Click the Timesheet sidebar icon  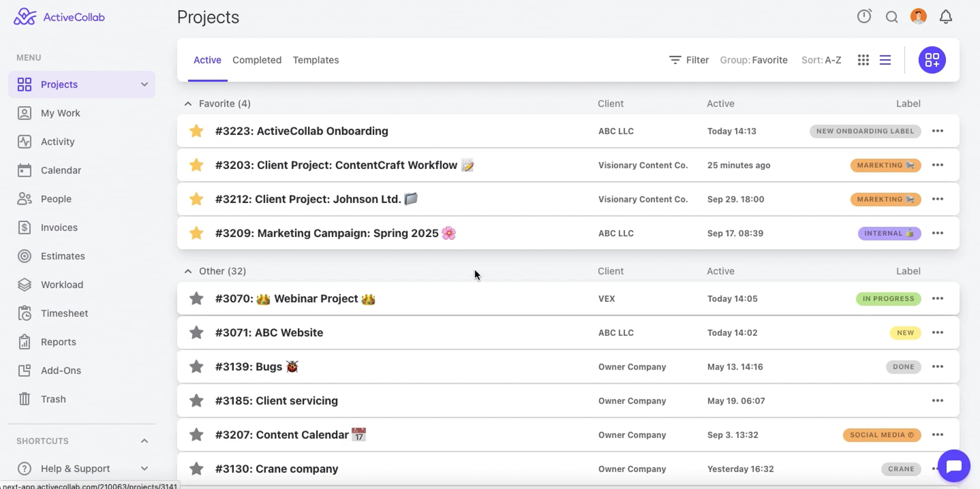(24, 313)
